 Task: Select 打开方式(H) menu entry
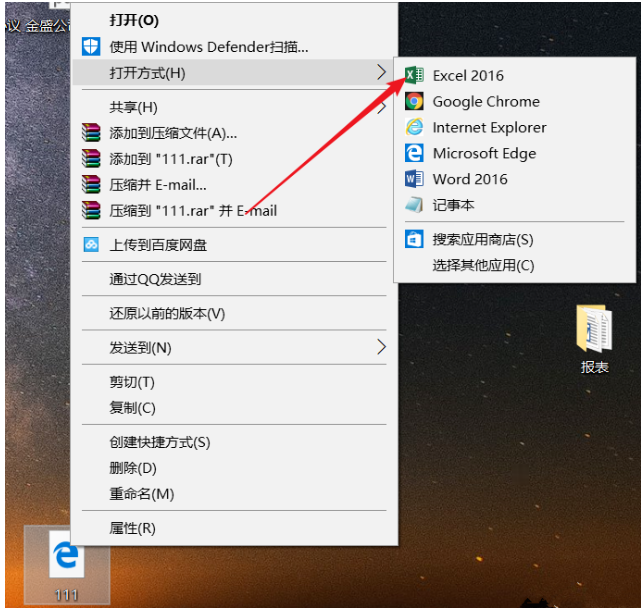[234, 72]
